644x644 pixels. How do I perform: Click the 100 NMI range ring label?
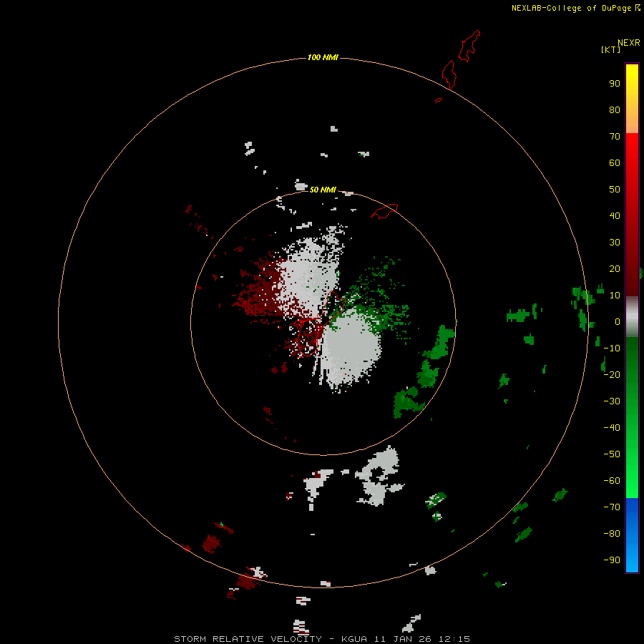(323, 57)
